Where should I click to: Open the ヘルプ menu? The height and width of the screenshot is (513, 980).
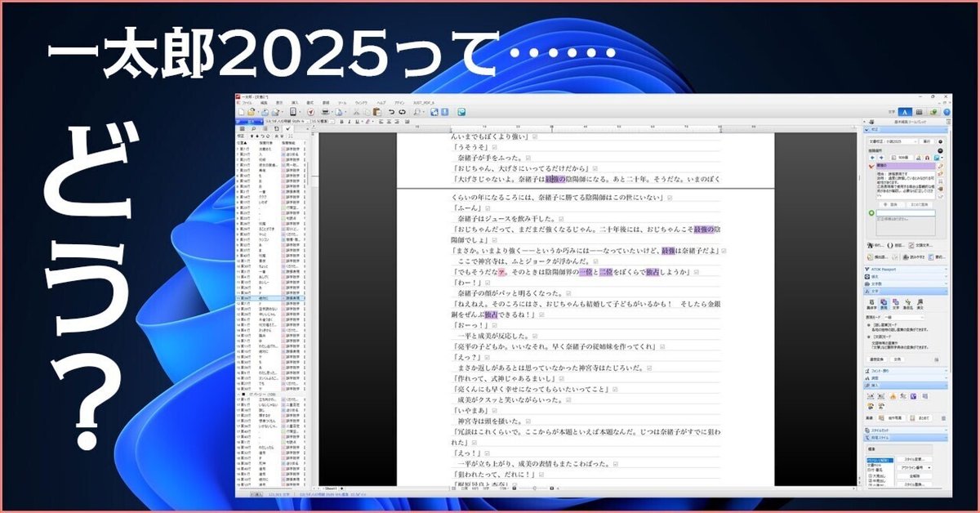(381, 103)
